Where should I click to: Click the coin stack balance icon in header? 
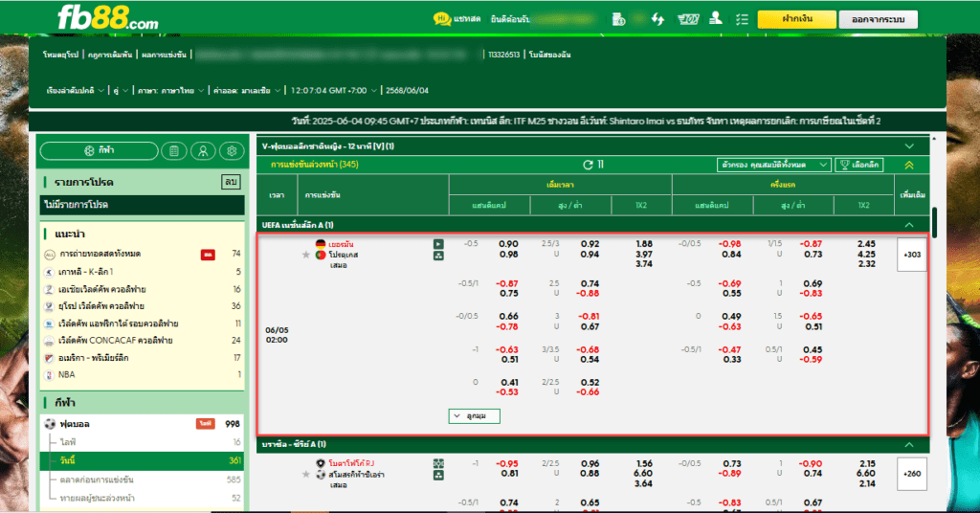click(618, 19)
